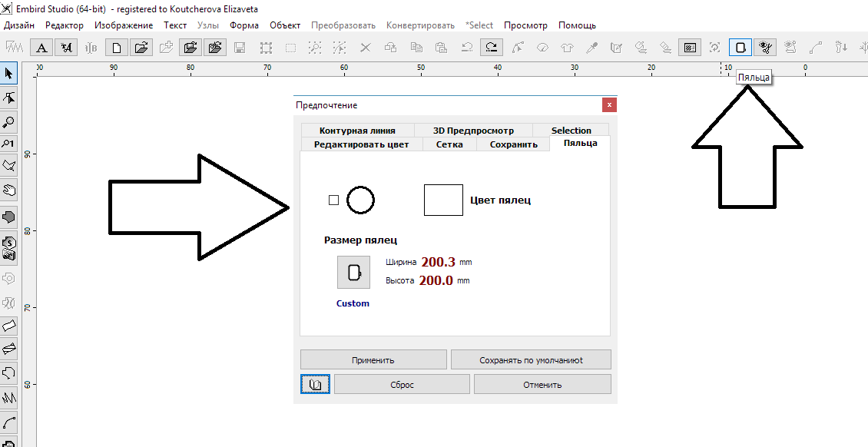Click the hoop (Пяльца) toolbar icon

740,48
